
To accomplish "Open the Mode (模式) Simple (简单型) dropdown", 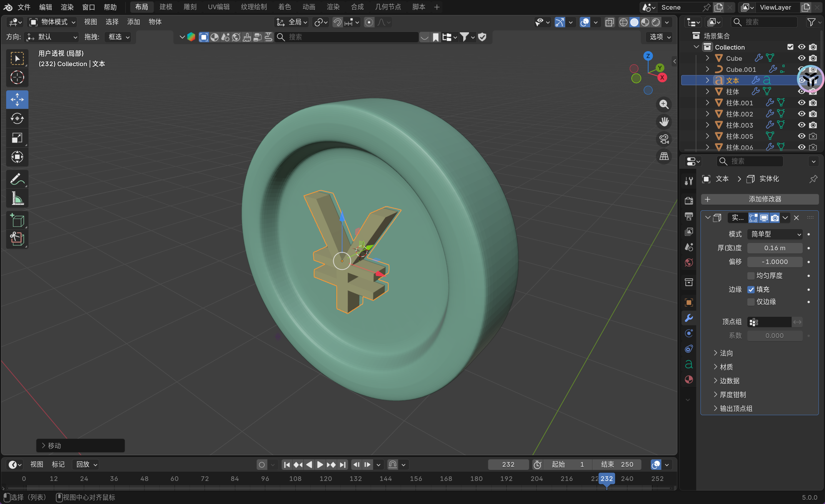I will click(775, 234).
